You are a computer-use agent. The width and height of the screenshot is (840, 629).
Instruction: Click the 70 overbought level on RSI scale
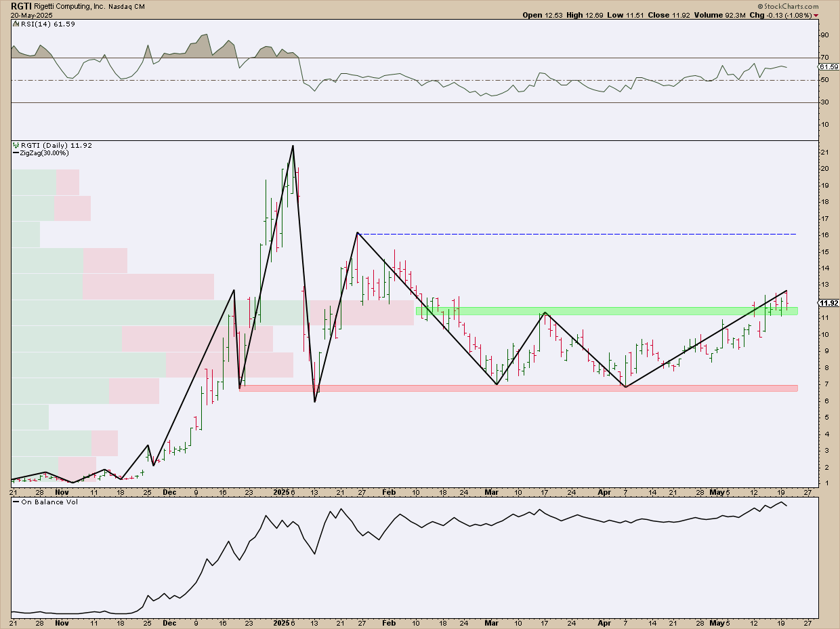tap(824, 58)
